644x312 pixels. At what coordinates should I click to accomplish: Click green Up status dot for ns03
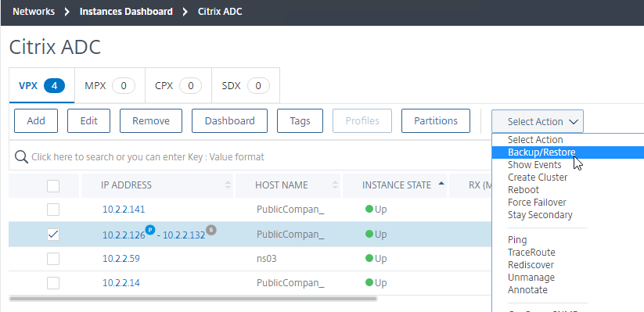tap(369, 258)
